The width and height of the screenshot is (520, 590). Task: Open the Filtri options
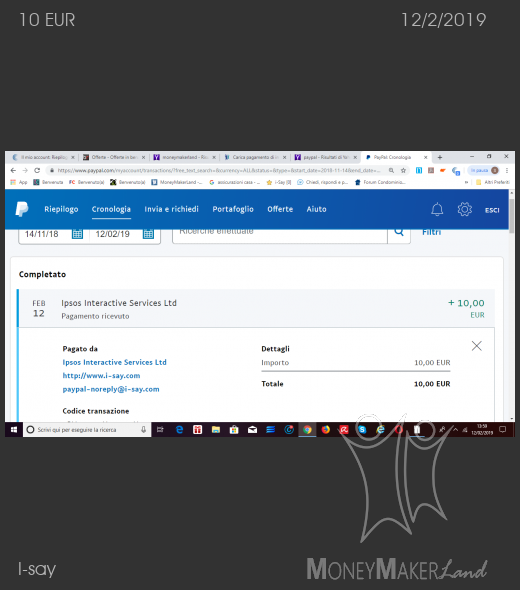pyautogui.click(x=431, y=232)
